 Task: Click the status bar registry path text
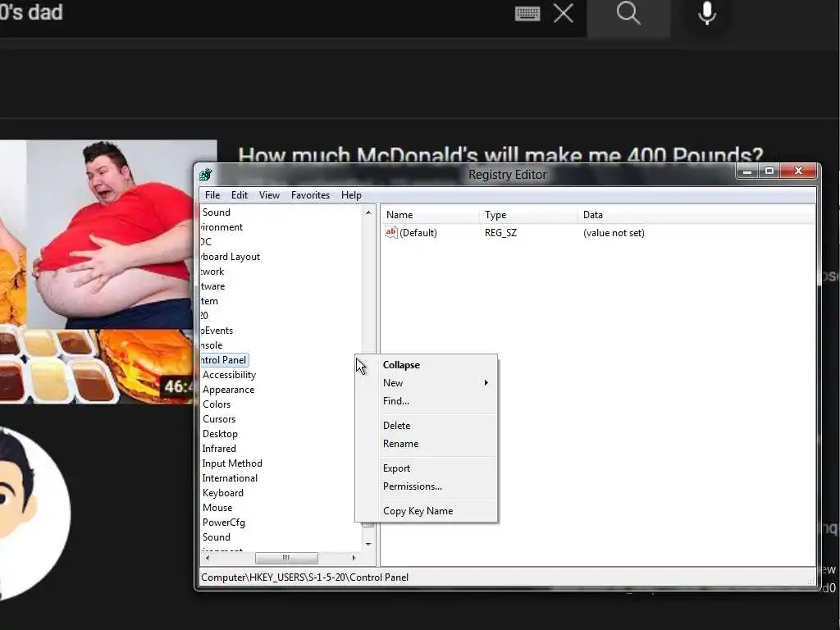(304, 577)
